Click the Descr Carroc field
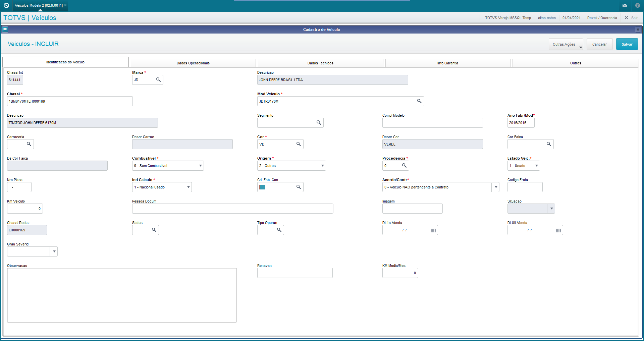This screenshot has width=644, height=341. [x=182, y=144]
